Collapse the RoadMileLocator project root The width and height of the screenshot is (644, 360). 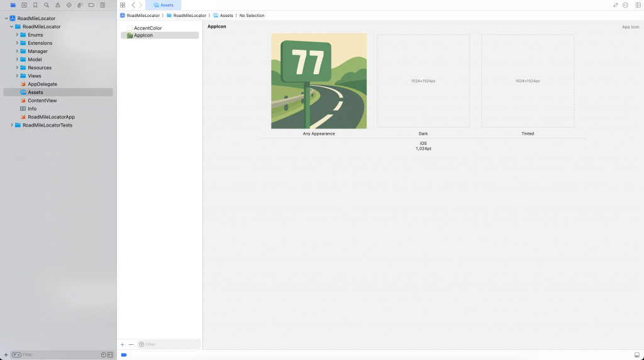6,18
